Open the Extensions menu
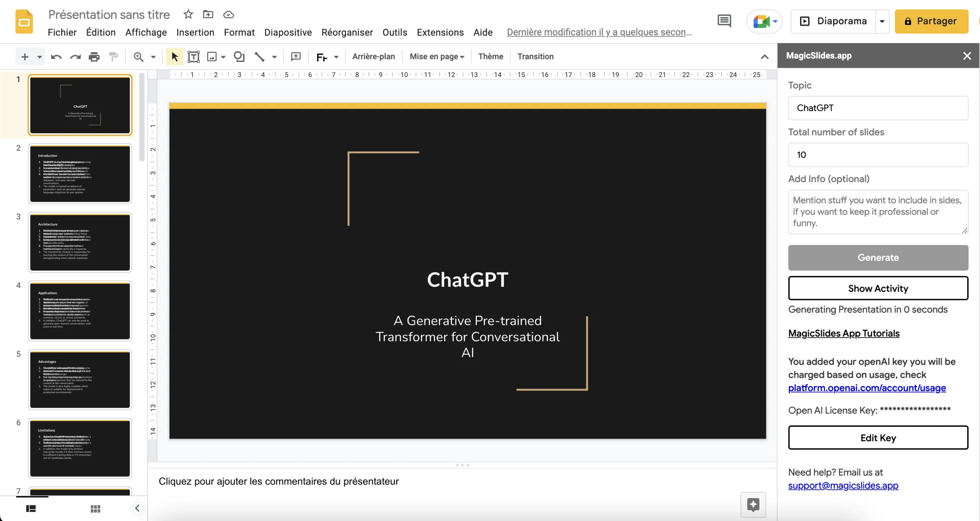 (440, 33)
